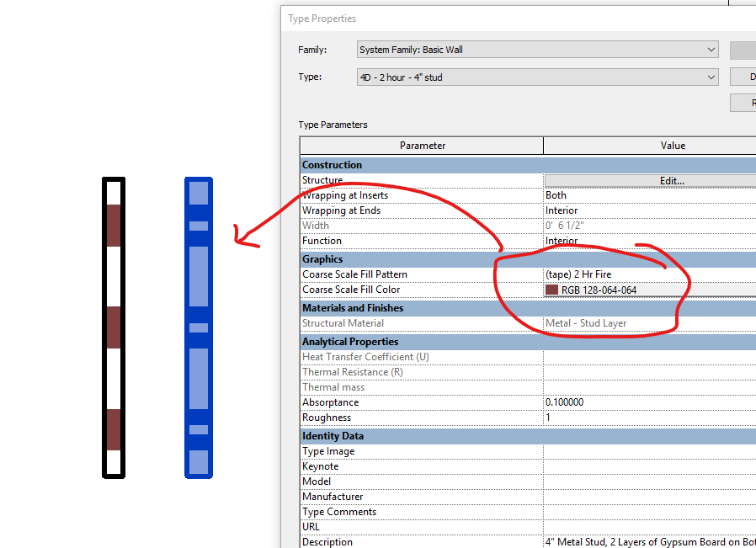Click the Roughness value field
Viewport: 756px width, 548px height.
coord(650,418)
